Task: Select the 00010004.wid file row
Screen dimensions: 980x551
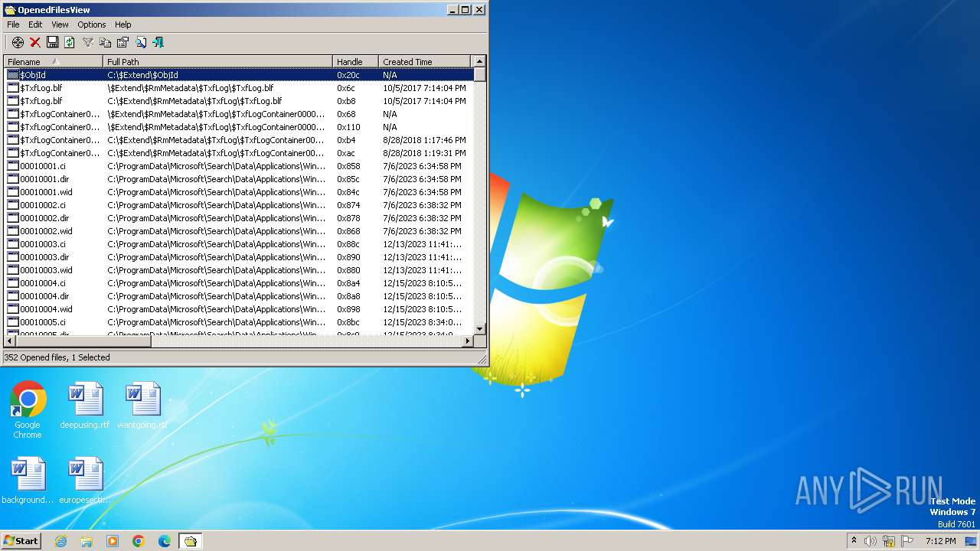Action: click(x=239, y=309)
